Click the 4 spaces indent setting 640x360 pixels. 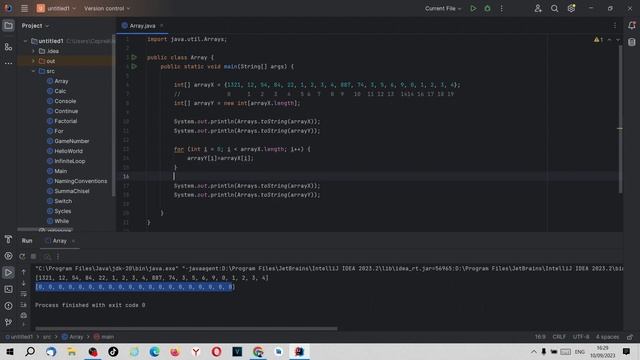point(607,337)
